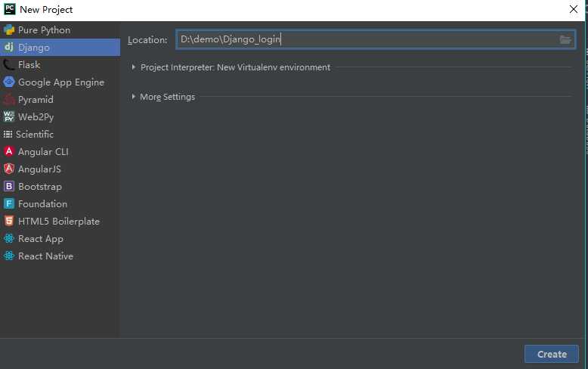588x369 pixels.
Task: Expand the More Settings section
Action: (x=134, y=97)
